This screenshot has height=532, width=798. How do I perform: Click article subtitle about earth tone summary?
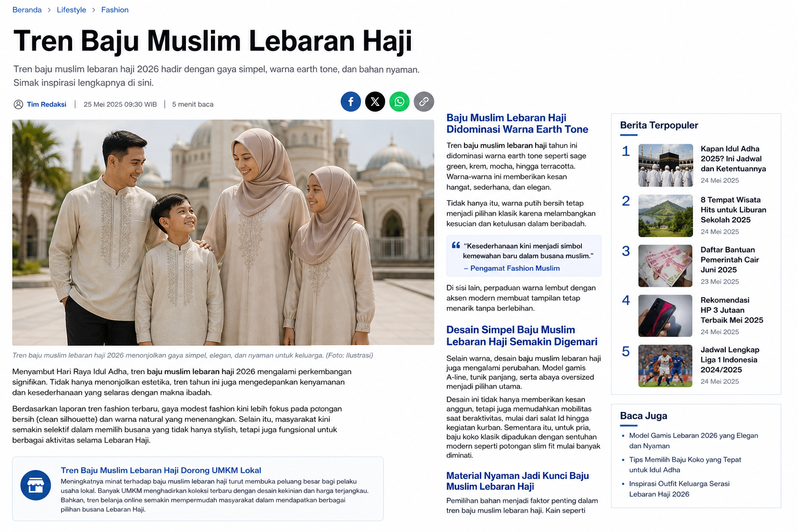click(x=216, y=76)
